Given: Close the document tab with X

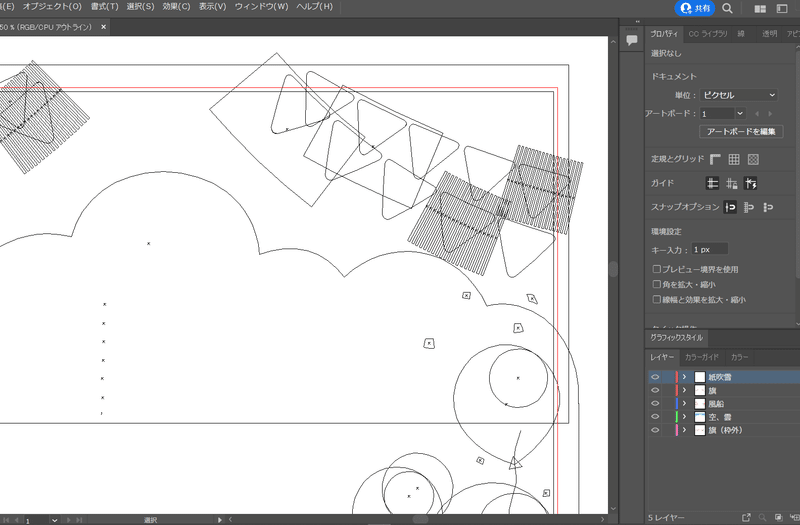Looking at the screenshot, I should 104,27.
